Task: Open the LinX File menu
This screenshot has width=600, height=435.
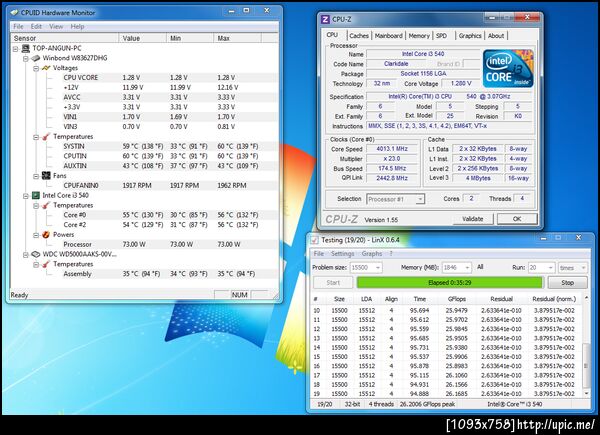Action: (x=318, y=254)
